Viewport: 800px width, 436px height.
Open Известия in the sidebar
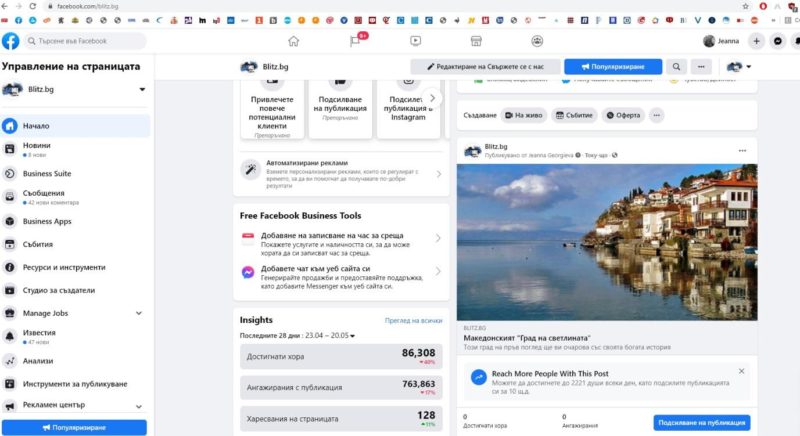[x=76, y=337]
